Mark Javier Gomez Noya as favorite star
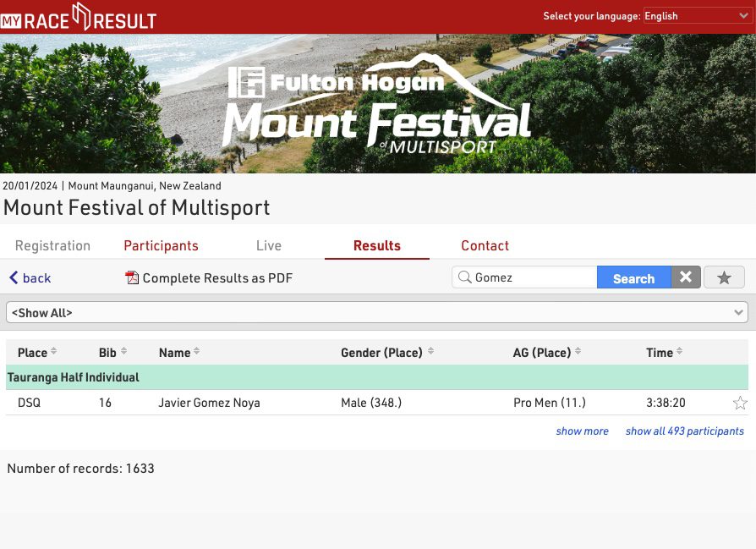The width and height of the screenshot is (756, 549). point(740,403)
